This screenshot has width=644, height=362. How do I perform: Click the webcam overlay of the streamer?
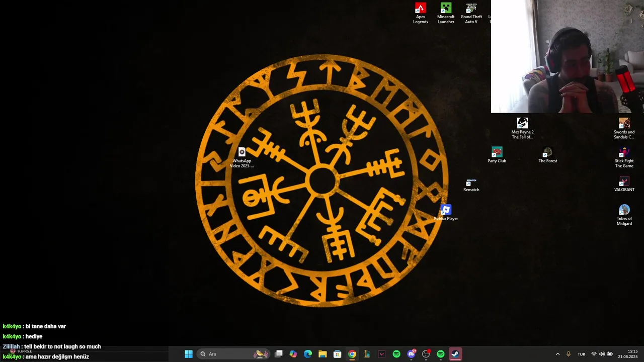point(567,56)
